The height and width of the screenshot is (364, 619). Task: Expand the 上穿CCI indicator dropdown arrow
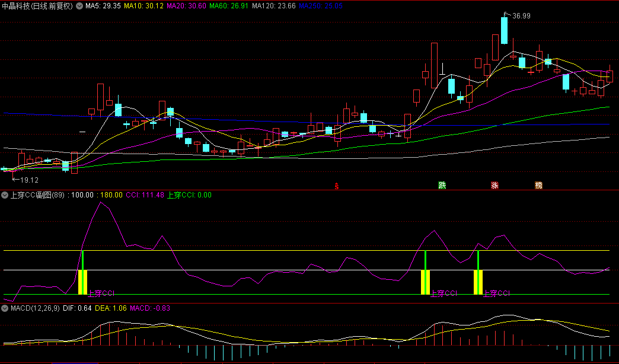click(x=5, y=194)
